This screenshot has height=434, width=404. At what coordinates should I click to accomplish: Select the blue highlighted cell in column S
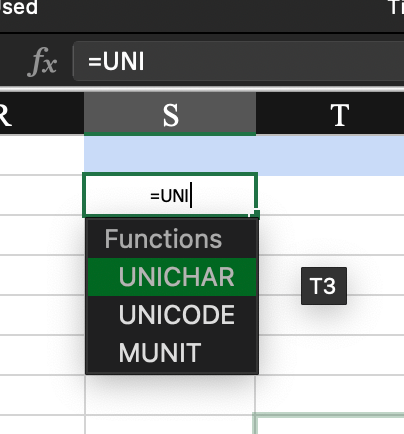[x=170, y=155]
